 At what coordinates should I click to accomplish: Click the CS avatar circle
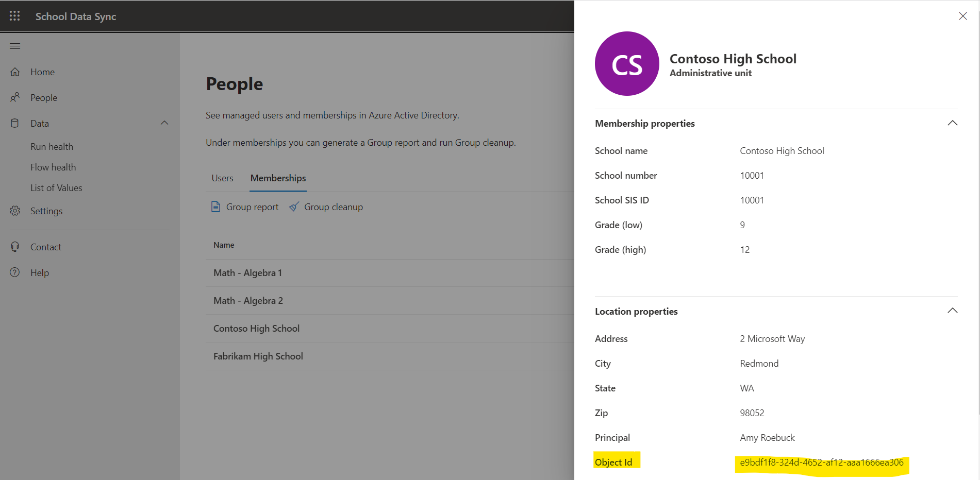(627, 63)
